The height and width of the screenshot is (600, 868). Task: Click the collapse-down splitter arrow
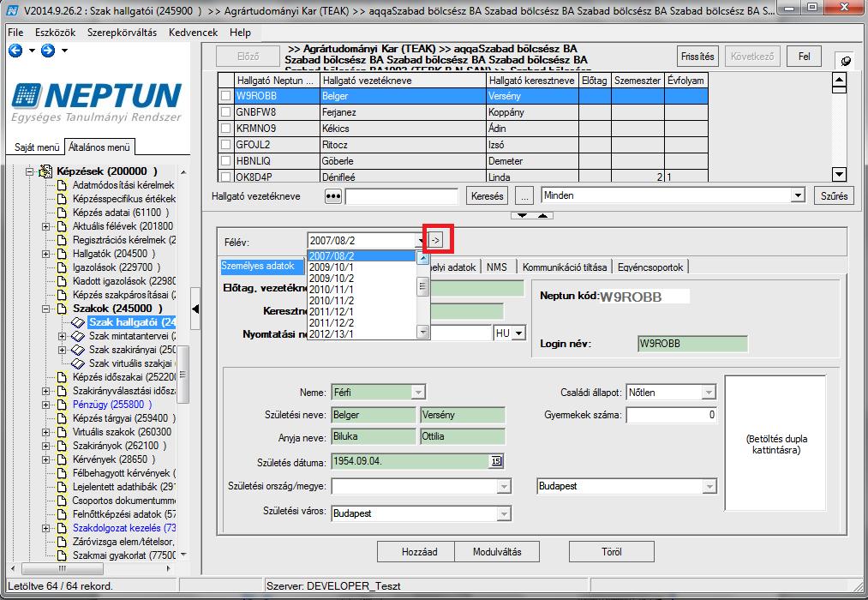522,215
